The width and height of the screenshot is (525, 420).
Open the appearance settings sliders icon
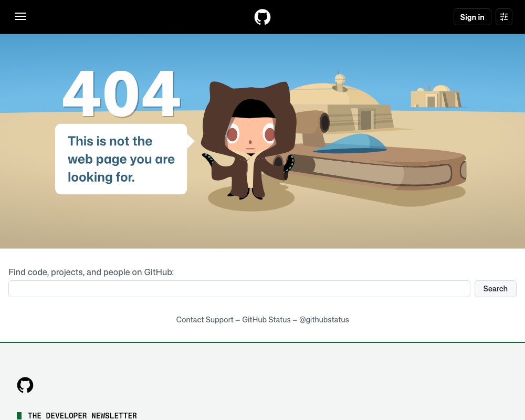tap(504, 17)
